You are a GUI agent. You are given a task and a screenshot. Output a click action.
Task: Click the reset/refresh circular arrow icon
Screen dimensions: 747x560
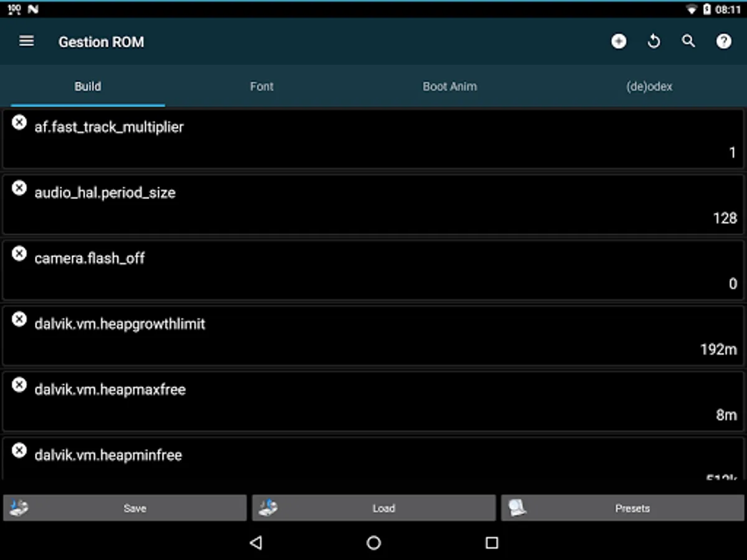click(654, 41)
